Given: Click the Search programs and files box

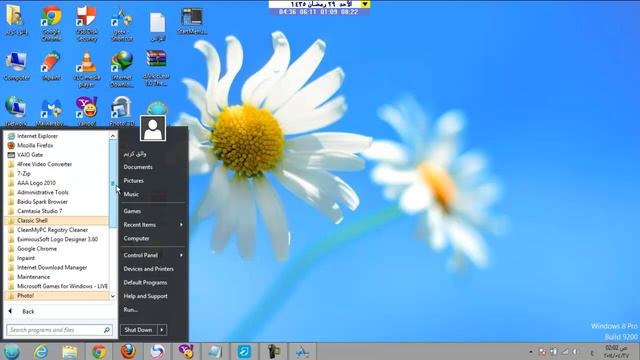Looking at the screenshot, I should (59, 330).
